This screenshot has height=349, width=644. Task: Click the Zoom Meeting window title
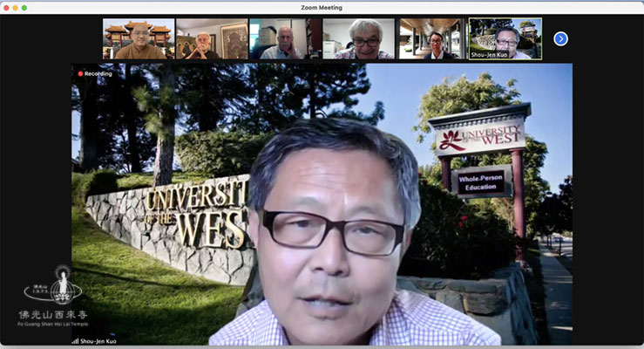(x=322, y=8)
